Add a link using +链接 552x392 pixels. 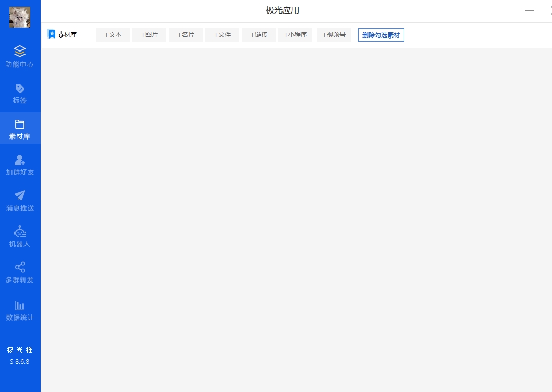click(259, 35)
